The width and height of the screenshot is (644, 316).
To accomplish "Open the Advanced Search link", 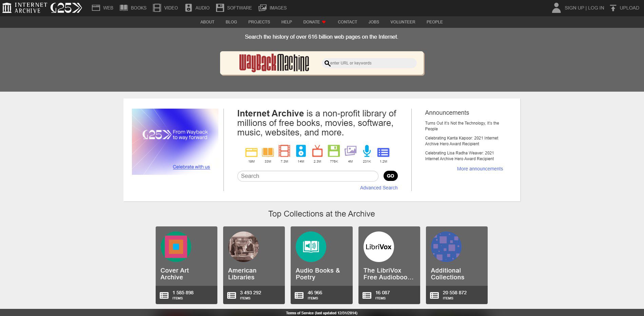I will click(x=378, y=188).
